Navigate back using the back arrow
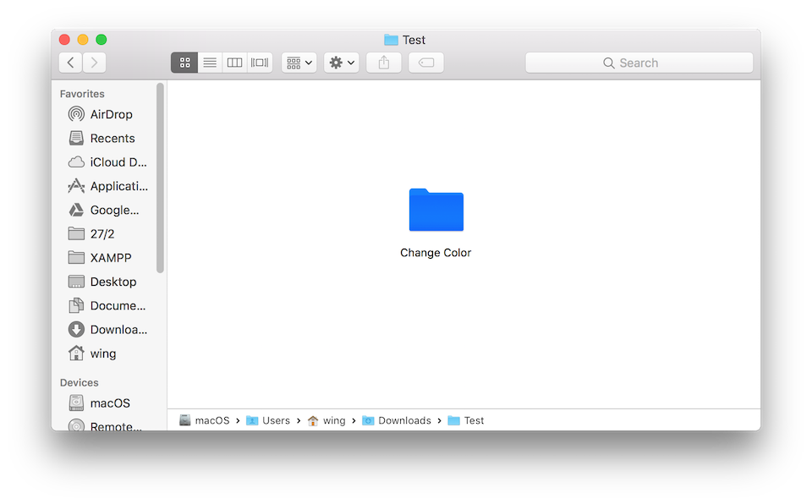The height and width of the screenshot is (504, 812). (x=71, y=62)
